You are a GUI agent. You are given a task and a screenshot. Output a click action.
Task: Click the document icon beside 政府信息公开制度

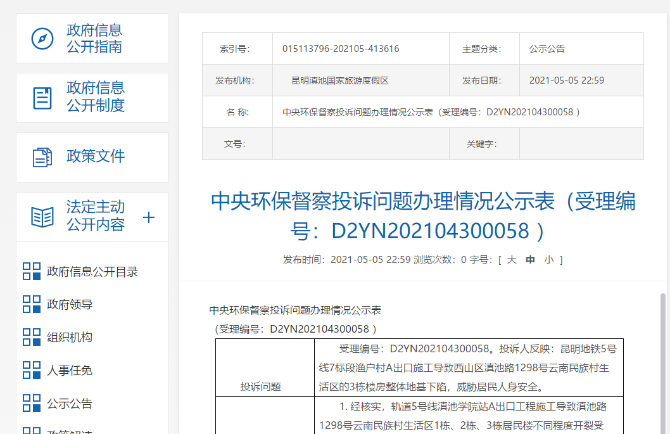(x=42, y=97)
